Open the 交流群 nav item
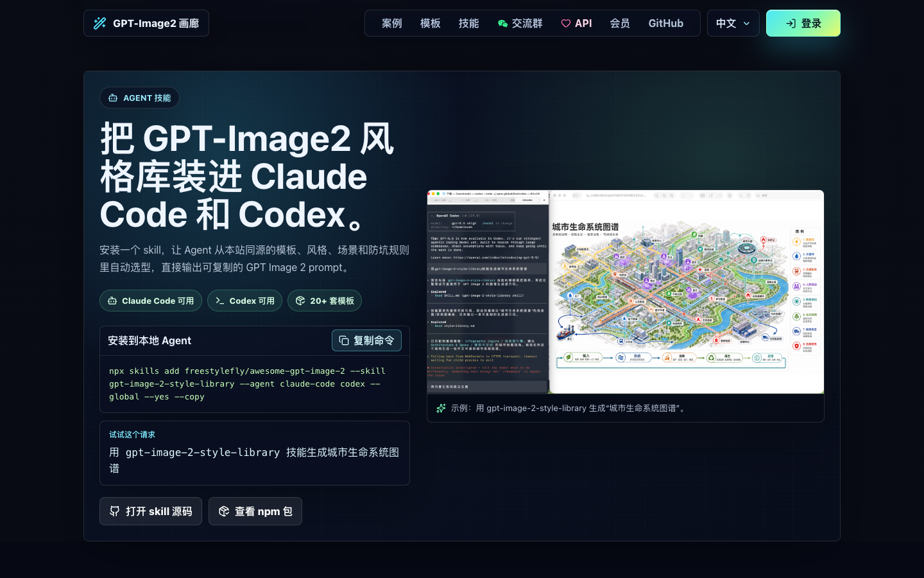Image resolution: width=924 pixels, height=578 pixels. [520, 23]
